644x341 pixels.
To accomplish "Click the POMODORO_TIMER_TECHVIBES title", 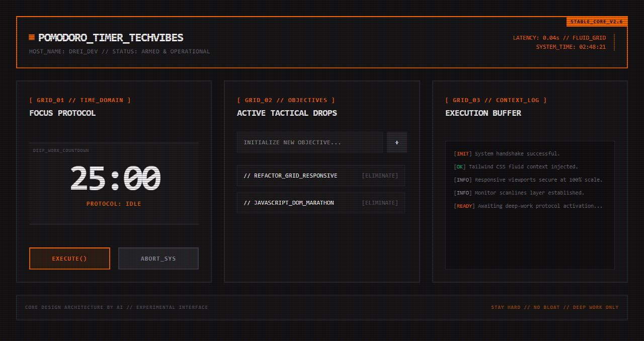I will click(111, 38).
